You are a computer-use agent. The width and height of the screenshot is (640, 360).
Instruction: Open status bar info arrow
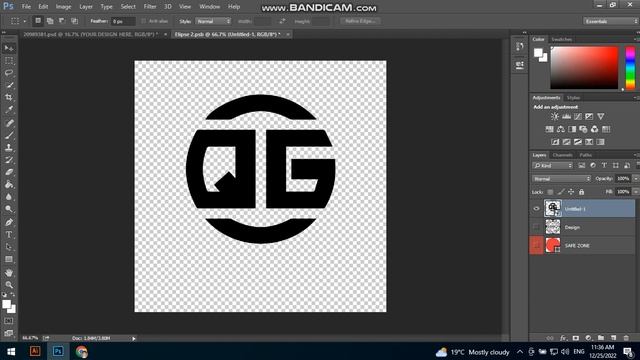click(133, 338)
